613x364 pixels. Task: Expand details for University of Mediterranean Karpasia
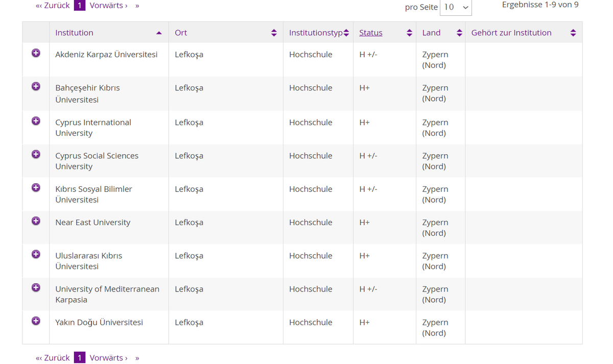click(36, 287)
